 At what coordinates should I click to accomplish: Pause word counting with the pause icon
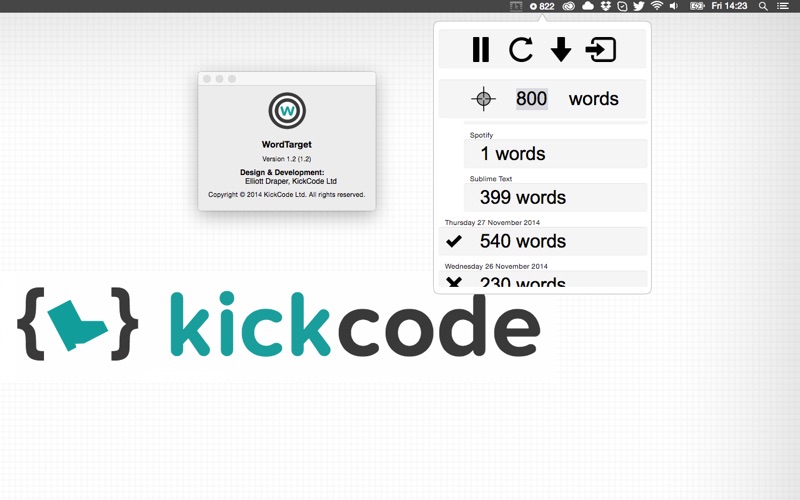click(x=481, y=49)
